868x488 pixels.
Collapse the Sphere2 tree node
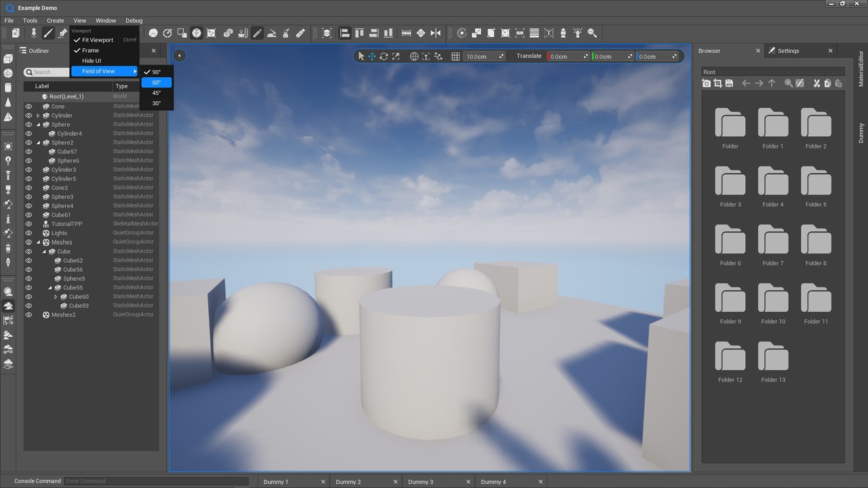(x=38, y=143)
